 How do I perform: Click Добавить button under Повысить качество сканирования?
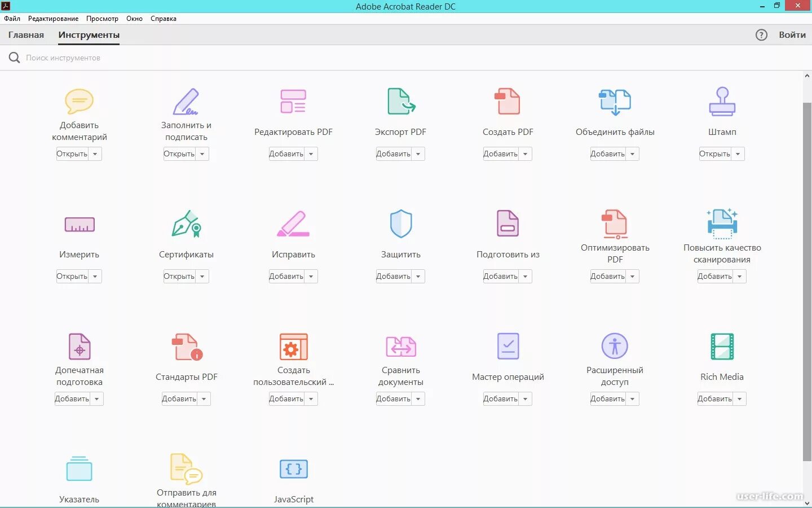[x=715, y=276]
